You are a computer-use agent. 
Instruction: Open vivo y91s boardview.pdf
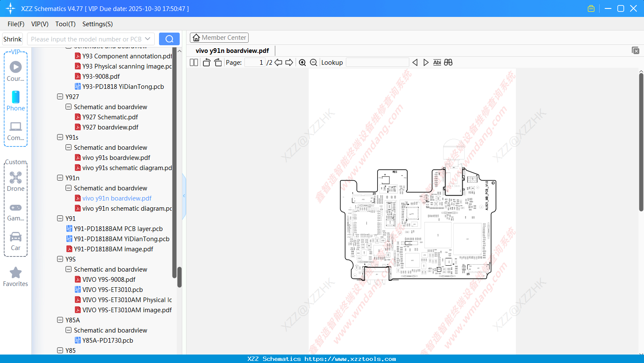[112, 157]
